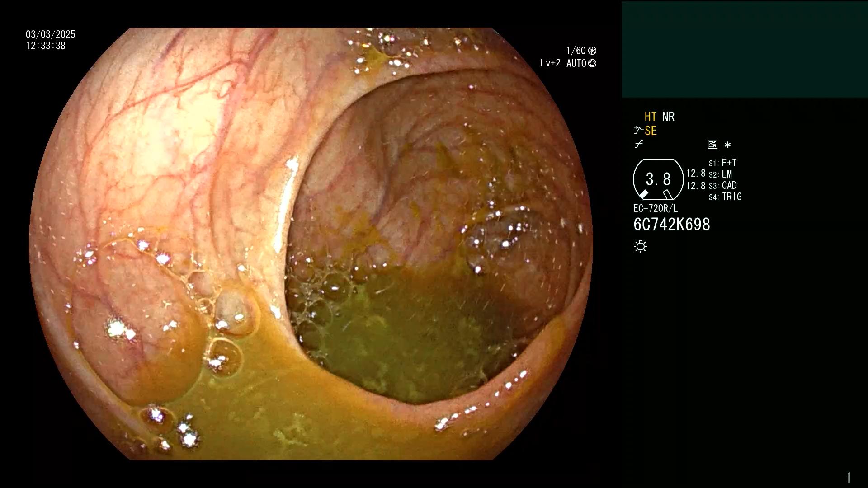This screenshot has height=488, width=868.
Task: Click the AUTO iris mode text
Action: click(x=576, y=63)
